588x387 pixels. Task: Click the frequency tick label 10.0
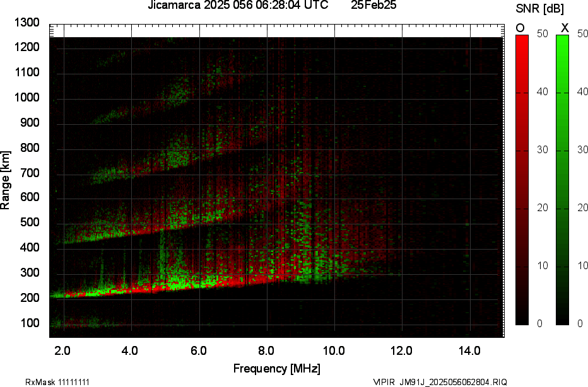point(334,350)
